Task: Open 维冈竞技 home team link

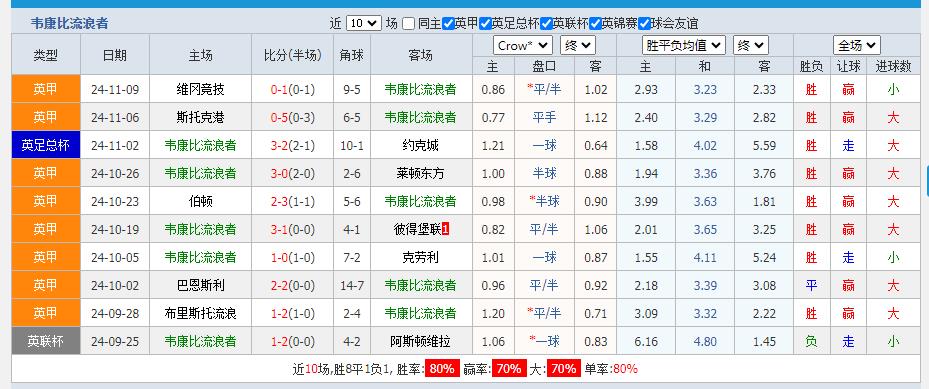Action: click(x=200, y=90)
